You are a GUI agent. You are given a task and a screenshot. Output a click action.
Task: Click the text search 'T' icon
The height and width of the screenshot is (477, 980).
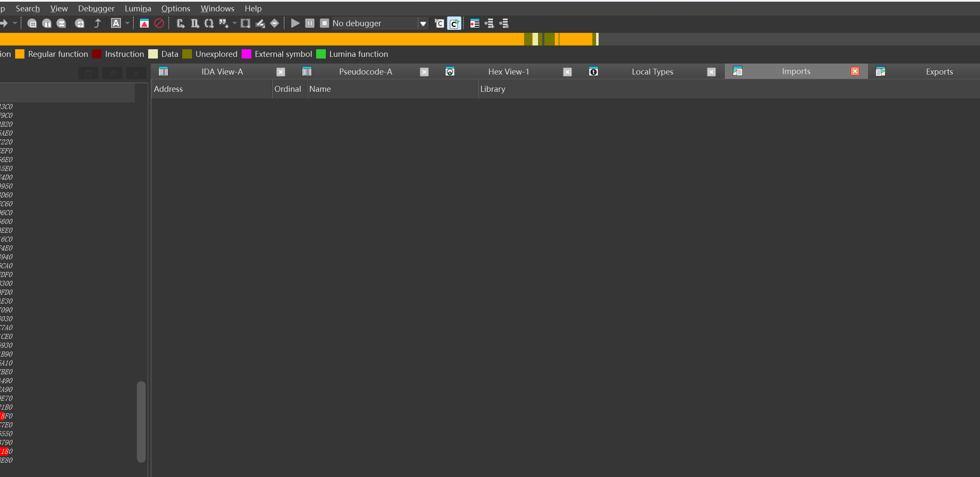47,23
